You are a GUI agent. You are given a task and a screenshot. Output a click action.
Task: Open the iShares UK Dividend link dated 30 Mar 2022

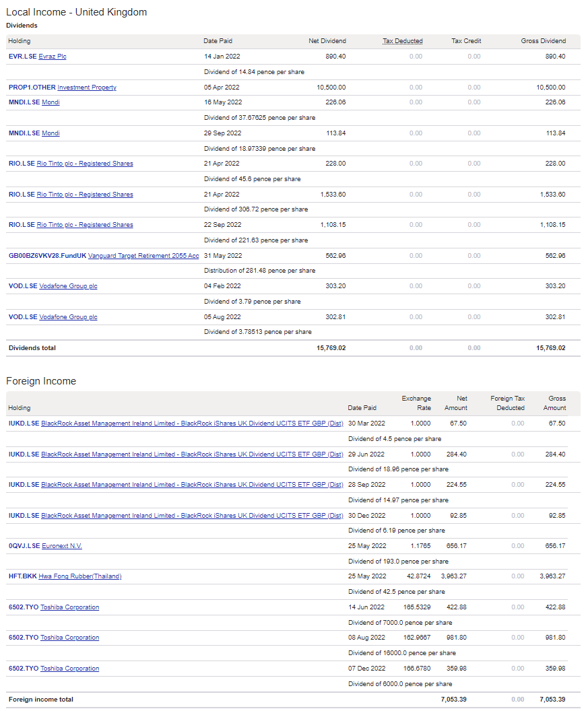(192, 423)
